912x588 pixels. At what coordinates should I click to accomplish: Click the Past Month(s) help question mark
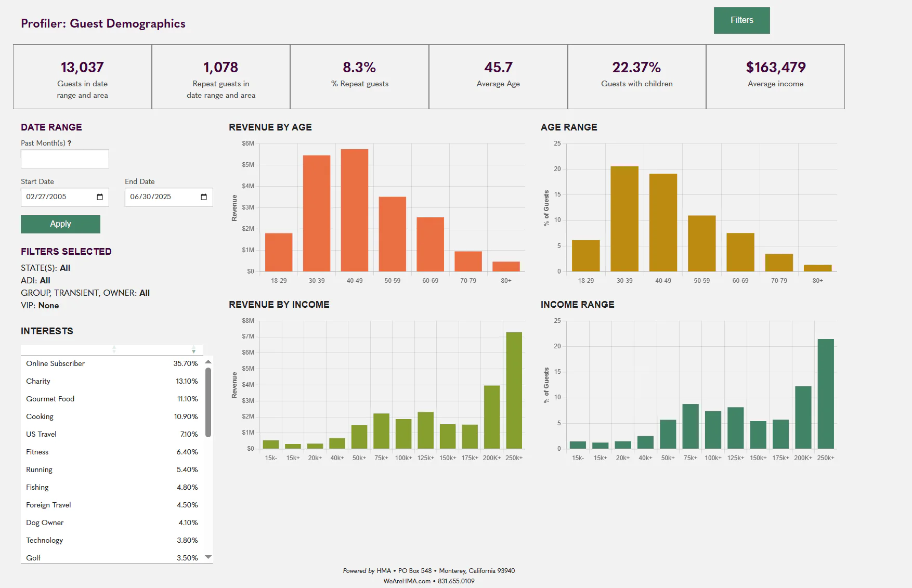pyautogui.click(x=69, y=143)
